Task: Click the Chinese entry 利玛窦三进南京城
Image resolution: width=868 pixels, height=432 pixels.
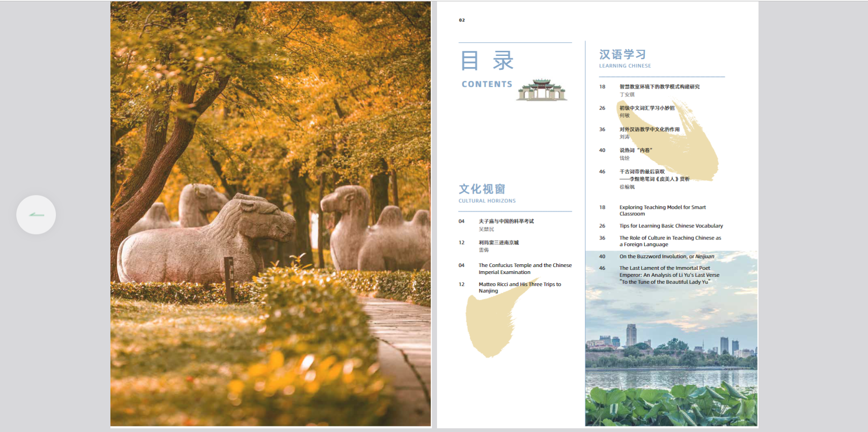Action: [499, 243]
